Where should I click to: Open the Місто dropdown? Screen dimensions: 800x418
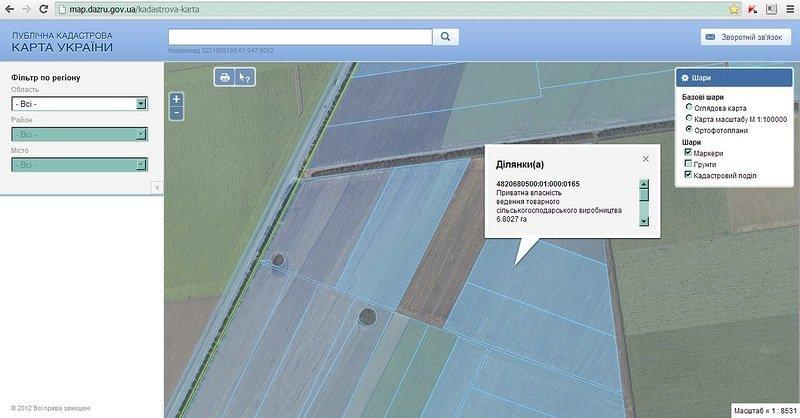[x=80, y=164]
